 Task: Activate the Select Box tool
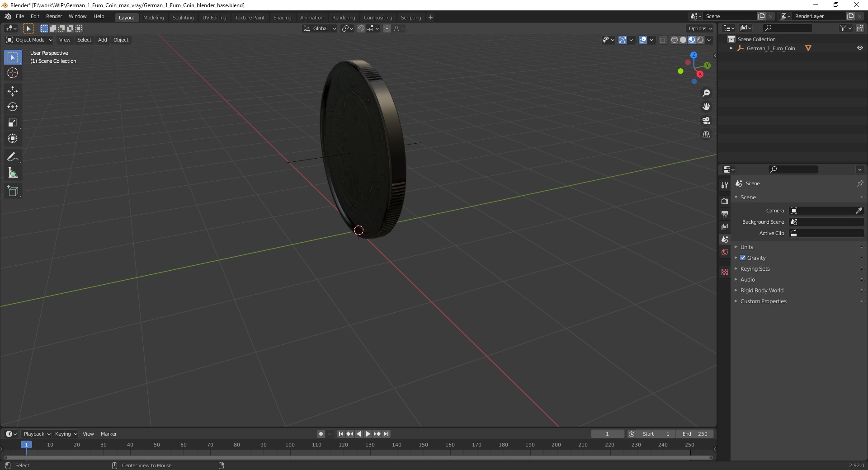click(x=13, y=57)
